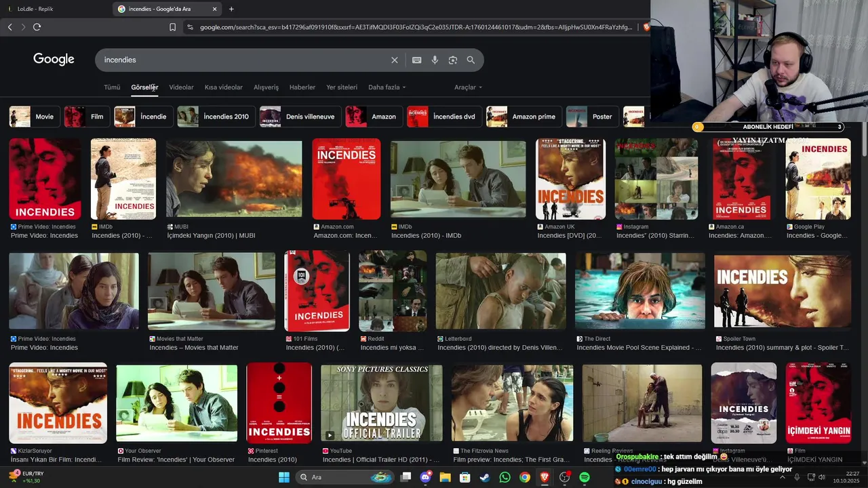Click the taskbar Ara search box
The height and width of the screenshot is (488, 868).
[344, 477]
